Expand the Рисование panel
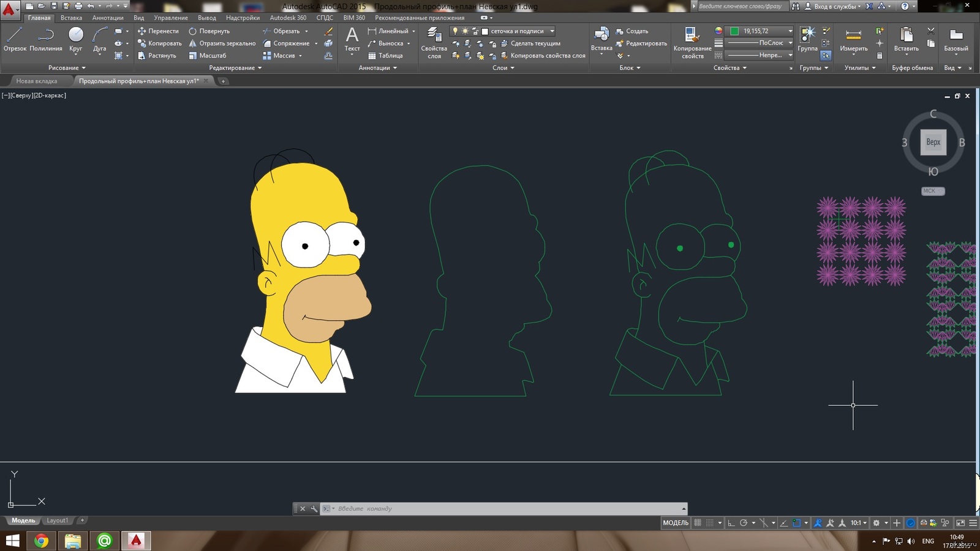Screen dimensions: 980x551 [67, 68]
